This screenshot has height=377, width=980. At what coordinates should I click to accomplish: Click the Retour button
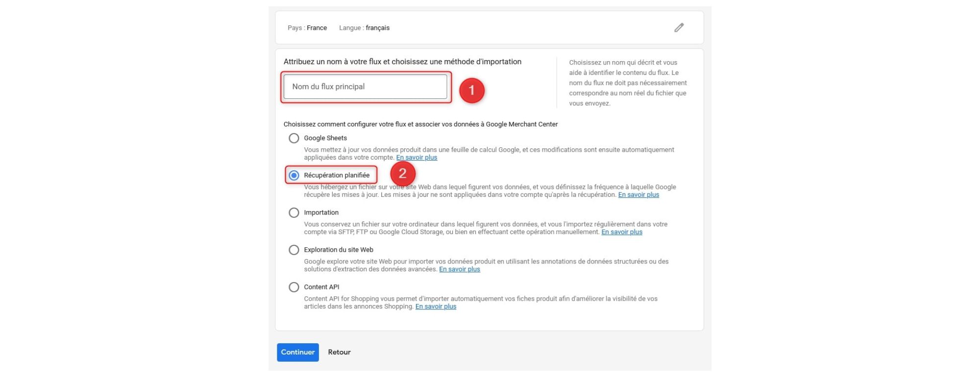(340, 353)
